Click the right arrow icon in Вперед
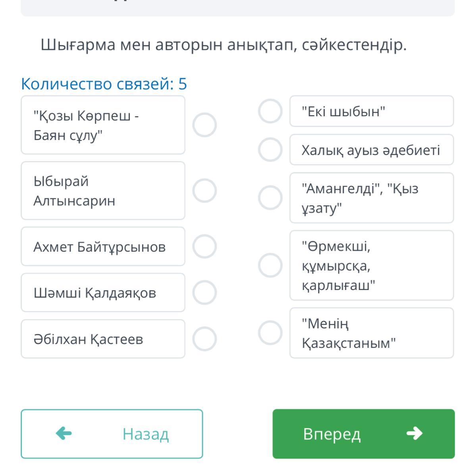This screenshot has height=476, width=476. click(414, 434)
